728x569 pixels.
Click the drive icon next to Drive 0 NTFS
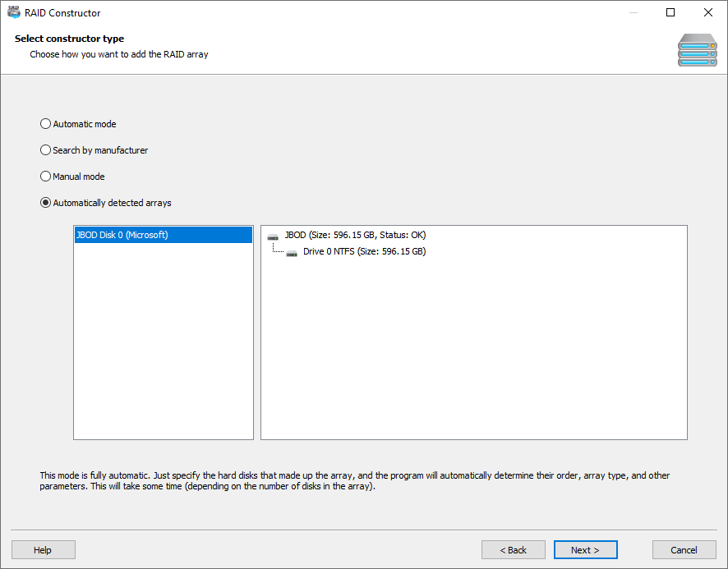coord(292,252)
